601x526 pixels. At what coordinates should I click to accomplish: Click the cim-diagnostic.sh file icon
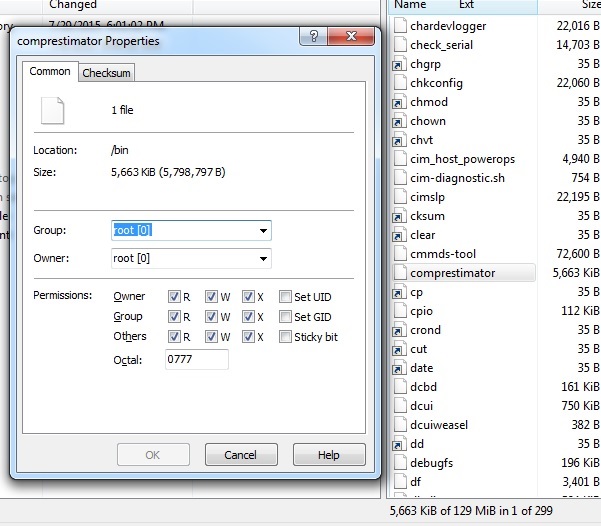[398, 178]
